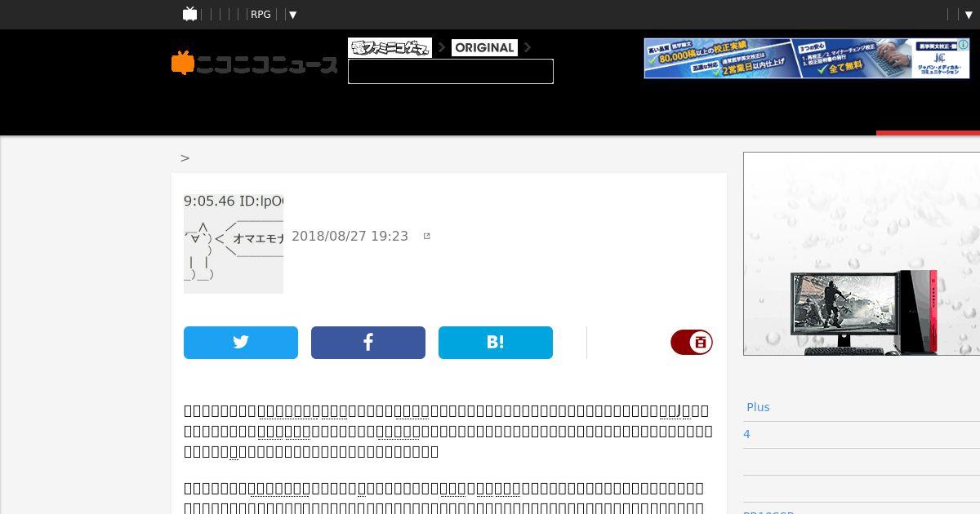
Task: Click the article date 2018/08/27 19:23
Action: tap(350, 236)
